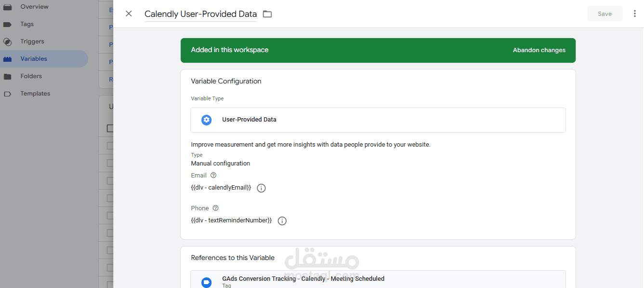Screen dimensions: 644x288
Task: Click the info icon next to calendlyEmail
Action: point(261,188)
